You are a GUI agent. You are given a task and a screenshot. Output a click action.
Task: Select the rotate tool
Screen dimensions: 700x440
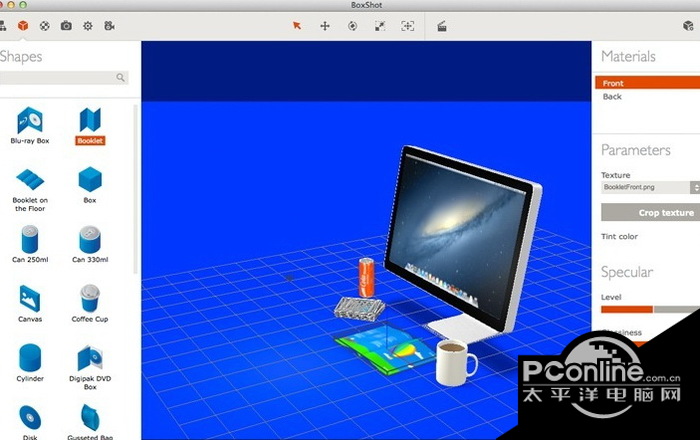[352, 26]
